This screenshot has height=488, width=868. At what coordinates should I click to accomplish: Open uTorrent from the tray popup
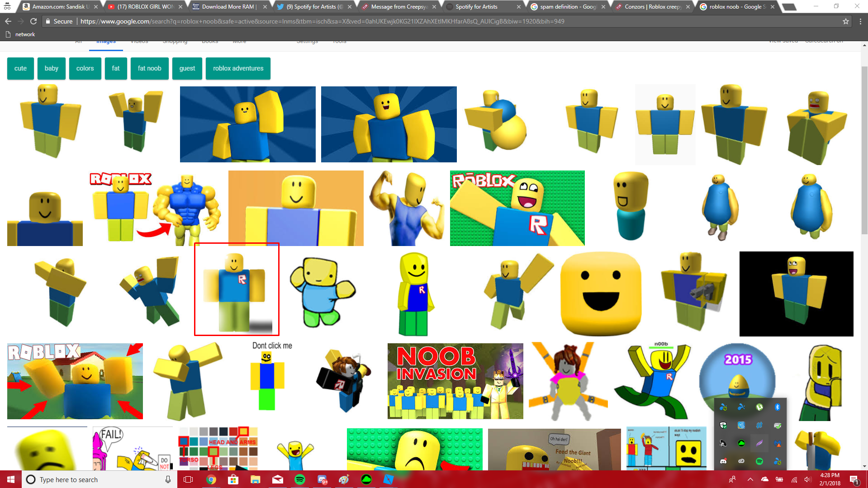(x=759, y=407)
